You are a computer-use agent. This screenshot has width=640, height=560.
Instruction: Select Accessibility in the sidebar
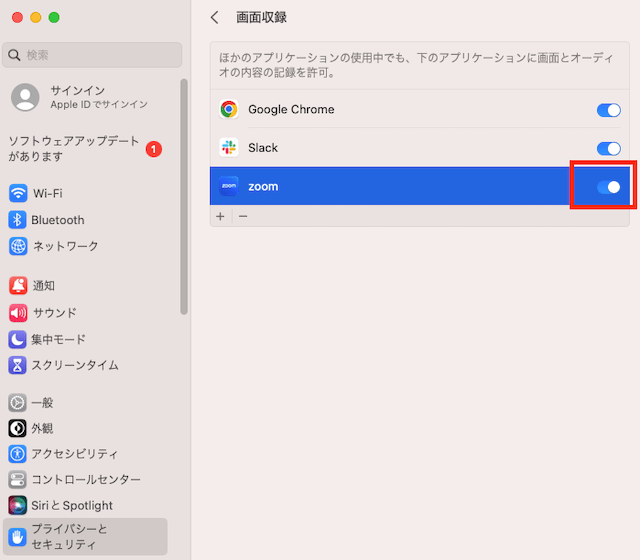[x=74, y=453]
